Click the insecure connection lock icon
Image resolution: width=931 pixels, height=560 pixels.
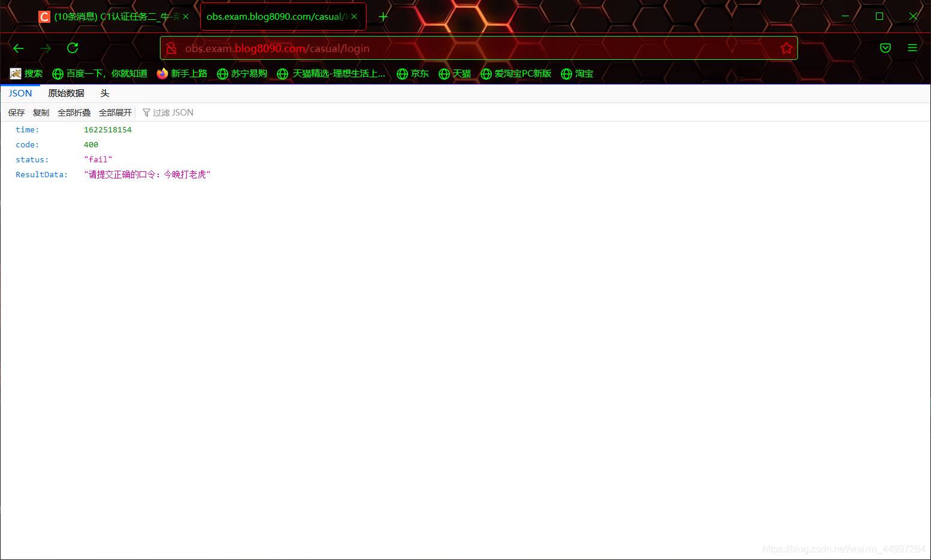coord(171,48)
